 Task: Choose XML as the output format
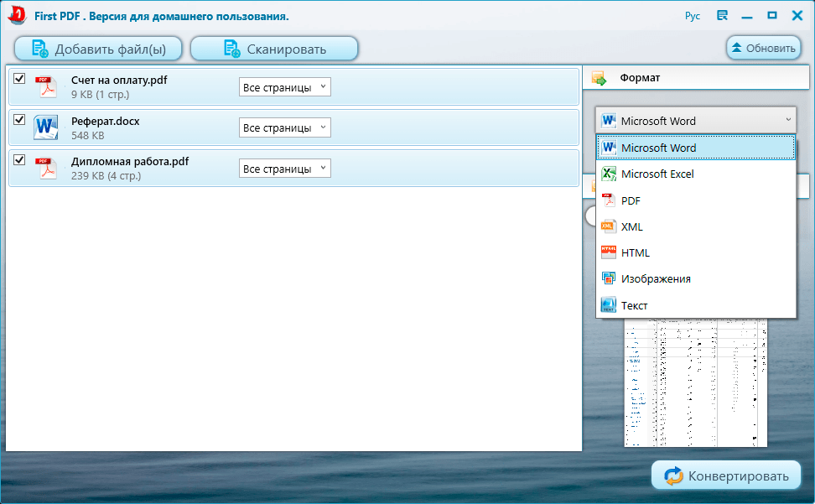pyautogui.click(x=696, y=226)
